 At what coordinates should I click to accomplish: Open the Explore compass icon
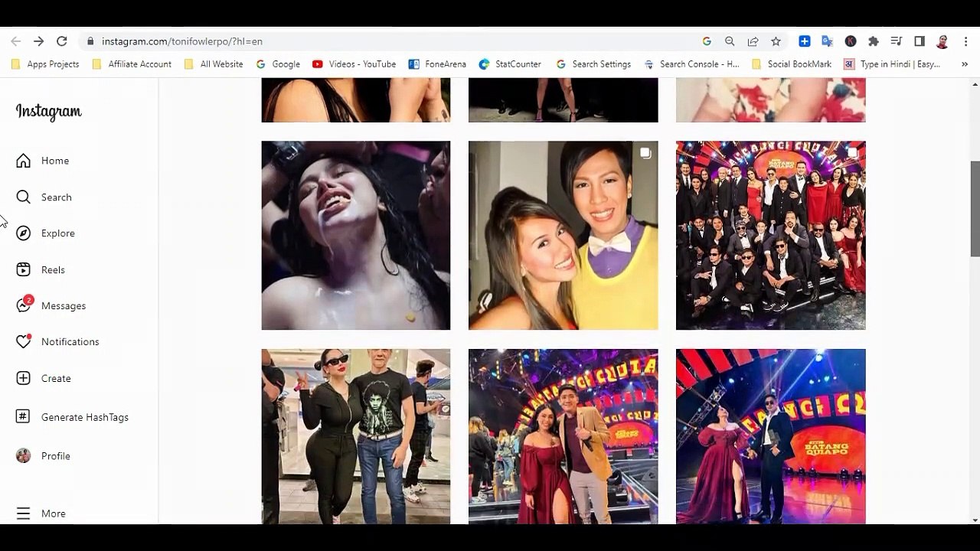pyautogui.click(x=24, y=233)
